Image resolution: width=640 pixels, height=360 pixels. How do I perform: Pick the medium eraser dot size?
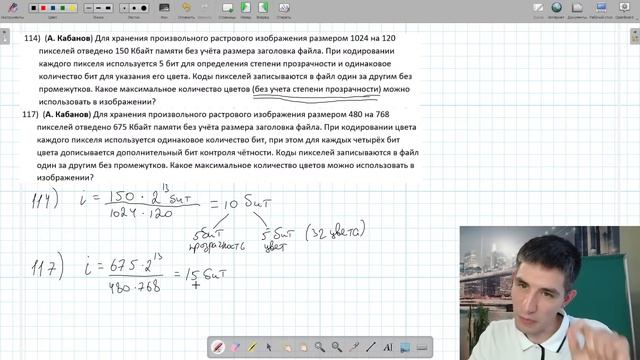point(134,8)
